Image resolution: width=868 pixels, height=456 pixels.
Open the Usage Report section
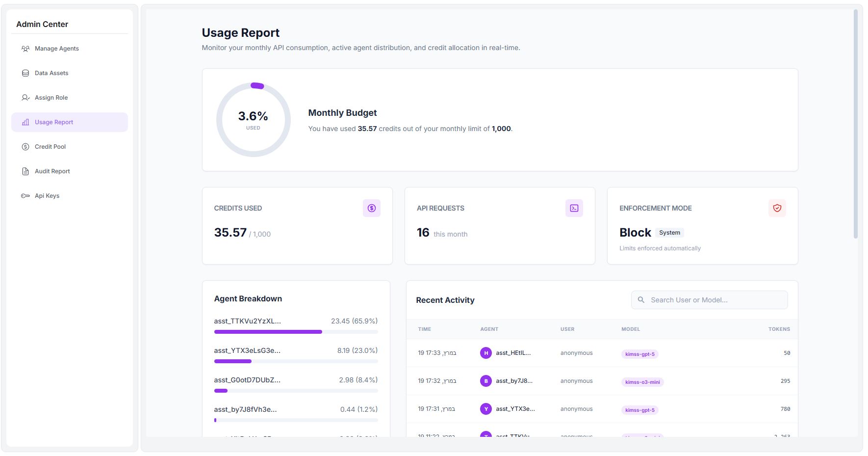53,122
